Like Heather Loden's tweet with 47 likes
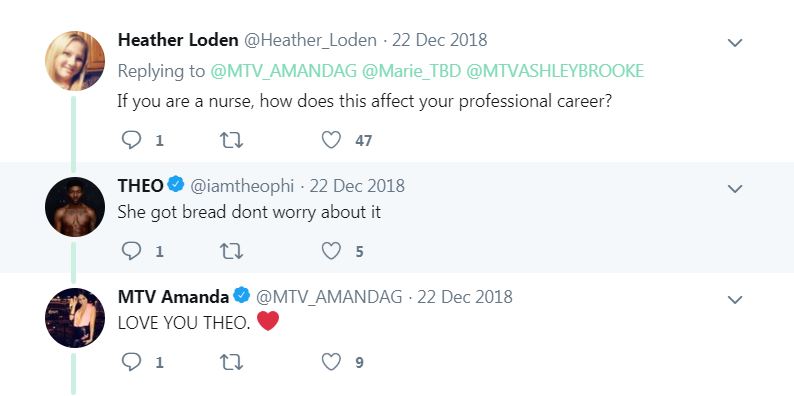This screenshot has height=396, width=794. tap(331, 140)
